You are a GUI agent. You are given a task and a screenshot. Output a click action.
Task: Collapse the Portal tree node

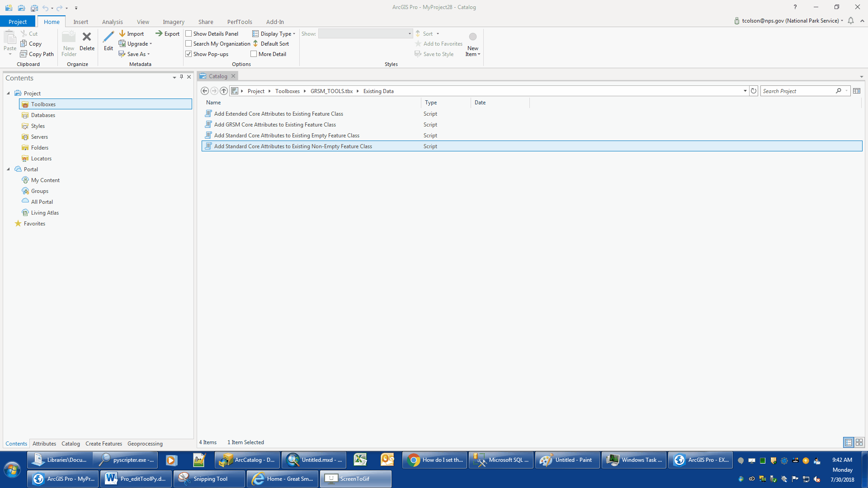8,169
